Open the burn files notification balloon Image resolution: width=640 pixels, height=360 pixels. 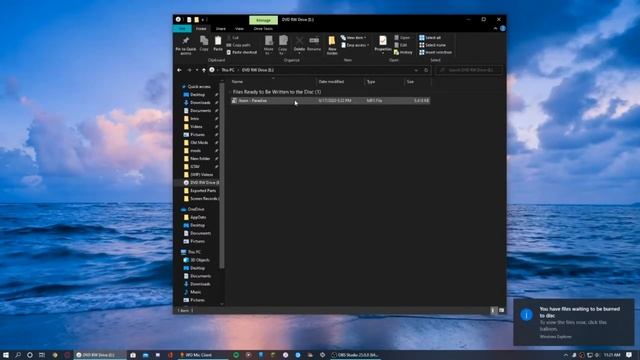click(573, 322)
